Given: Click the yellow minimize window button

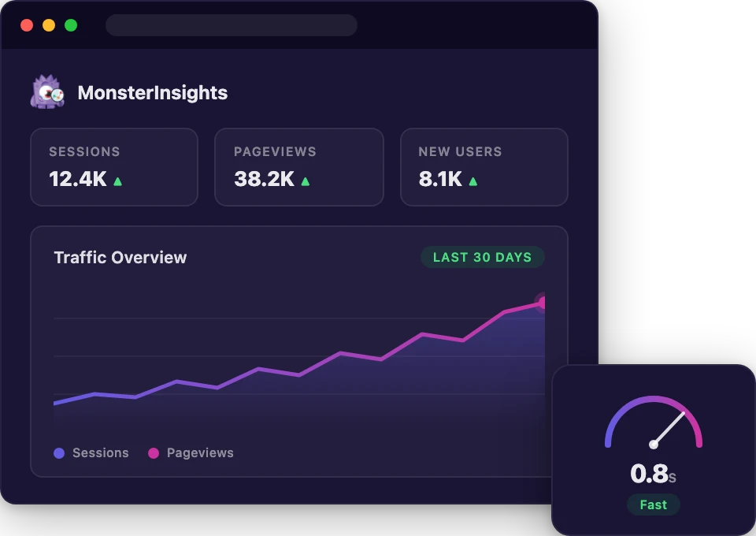Looking at the screenshot, I should (49, 25).
